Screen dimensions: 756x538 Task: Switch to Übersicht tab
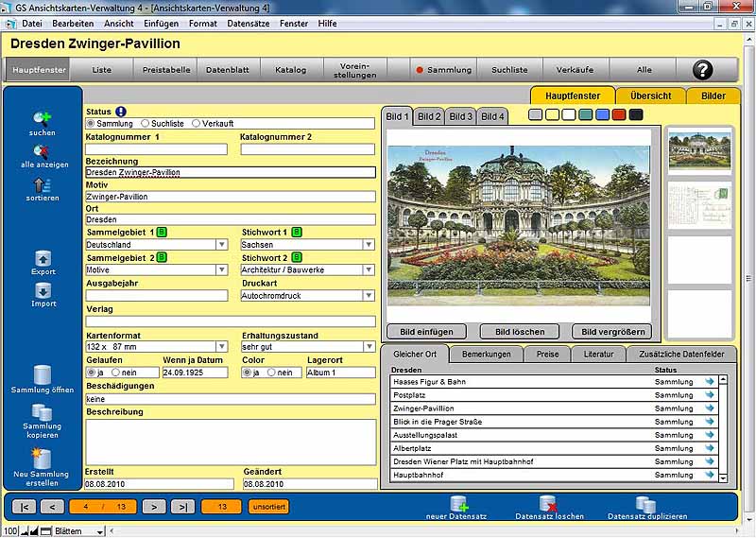click(650, 95)
